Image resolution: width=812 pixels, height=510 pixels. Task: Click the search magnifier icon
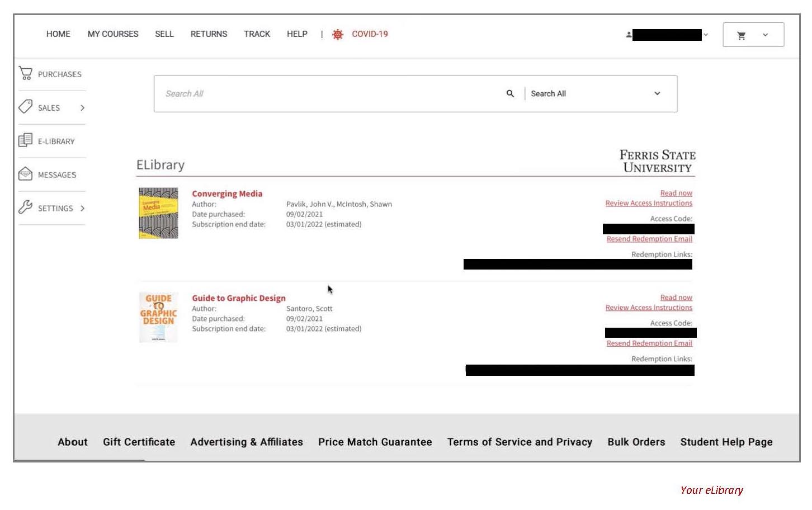pyautogui.click(x=510, y=93)
